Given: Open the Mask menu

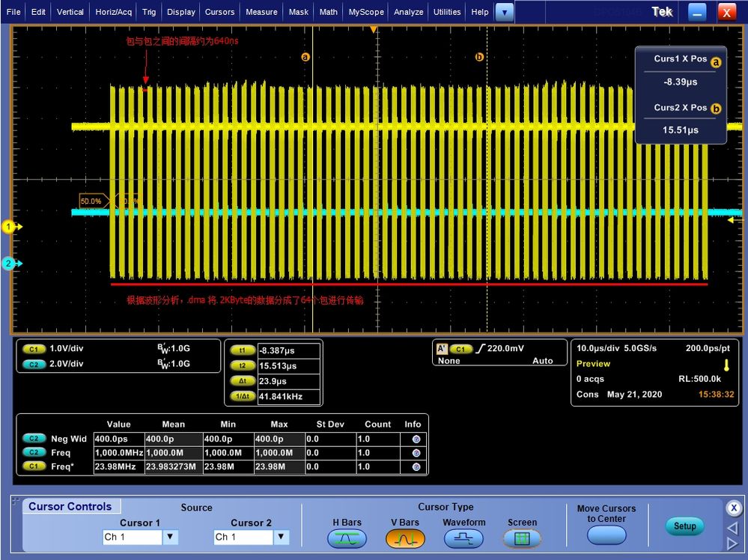Looking at the screenshot, I should (299, 12).
